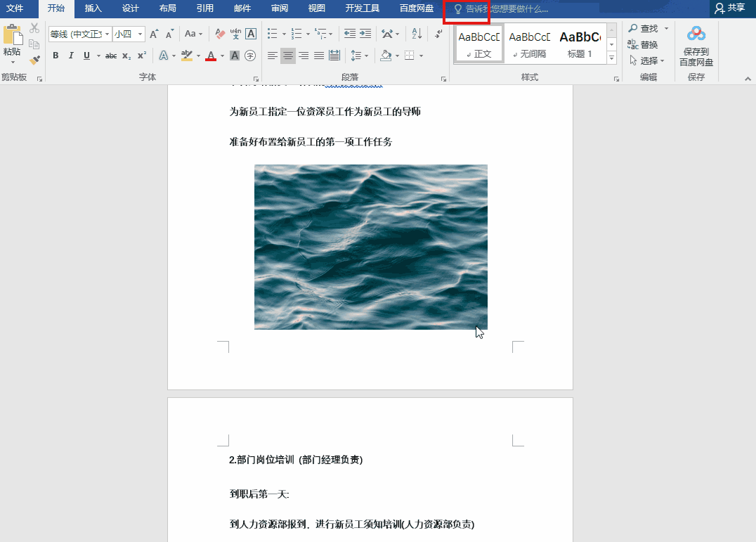Screen dimensions: 756x542
Task: Switch to the 引用 tab
Action: [205, 8]
